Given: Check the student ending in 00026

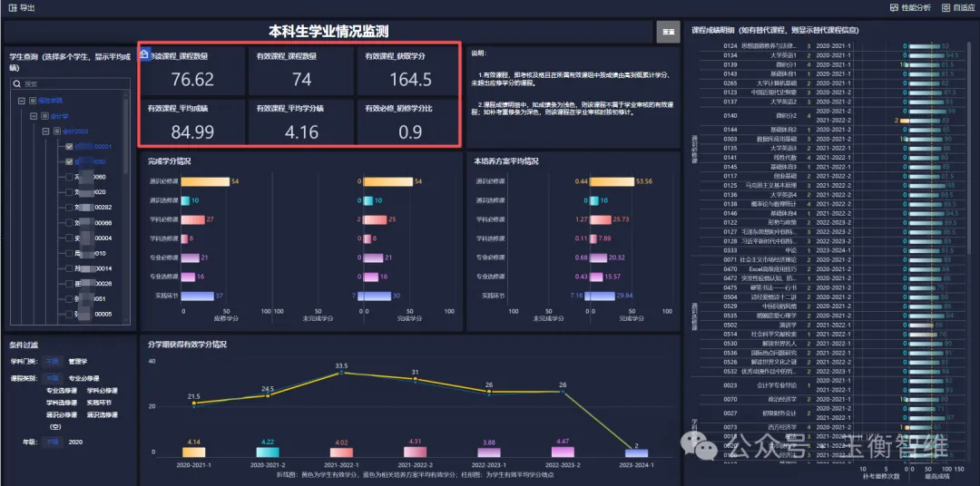Looking at the screenshot, I should 69,284.
